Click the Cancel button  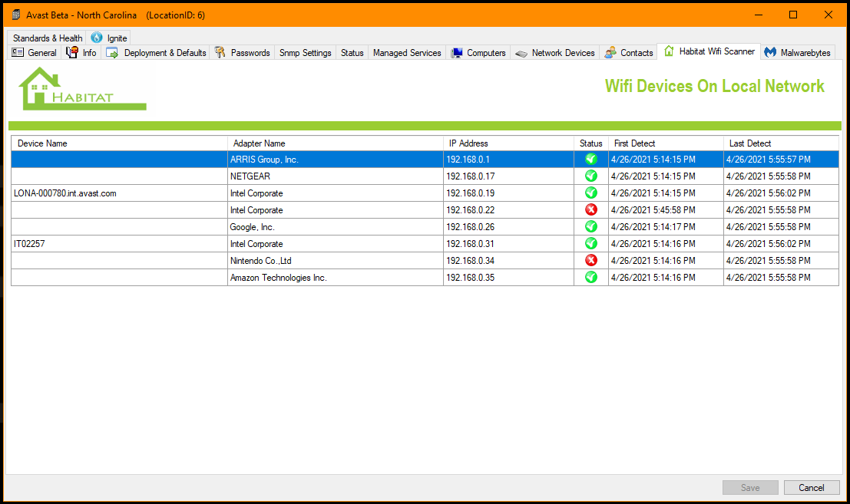pyautogui.click(x=812, y=488)
